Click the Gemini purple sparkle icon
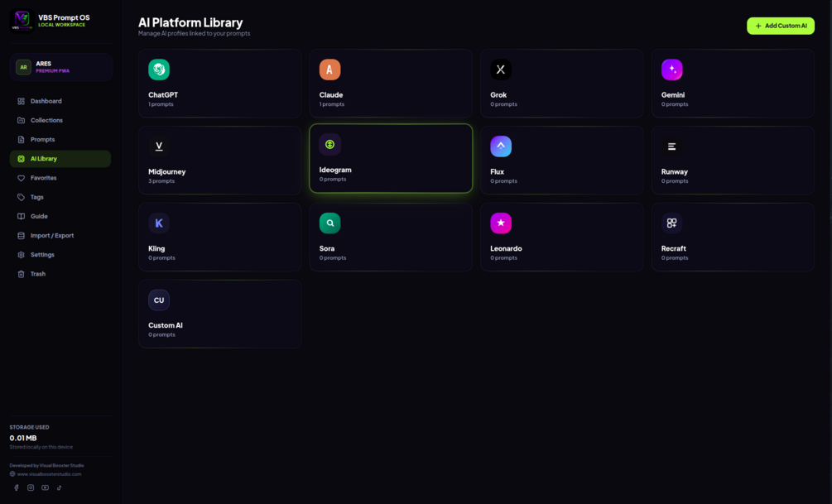This screenshot has width=832, height=504. click(671, 70)
